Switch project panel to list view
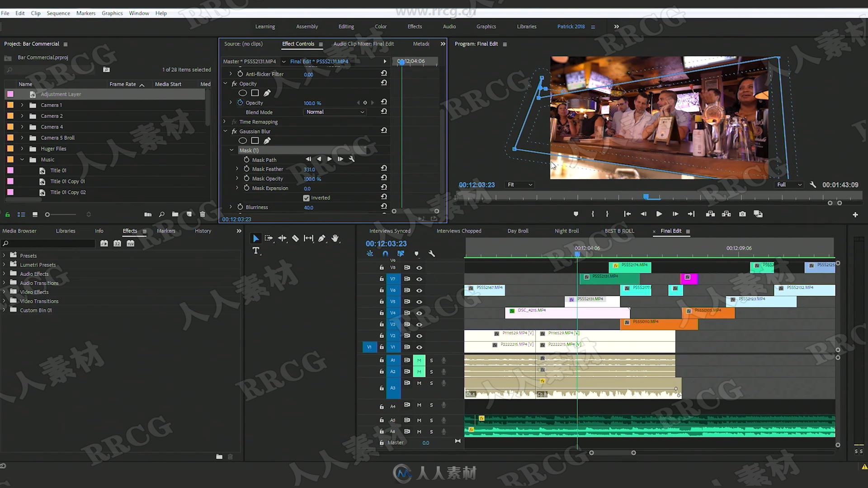The width and height of the screenshot is (868, 488). (21, 214)
